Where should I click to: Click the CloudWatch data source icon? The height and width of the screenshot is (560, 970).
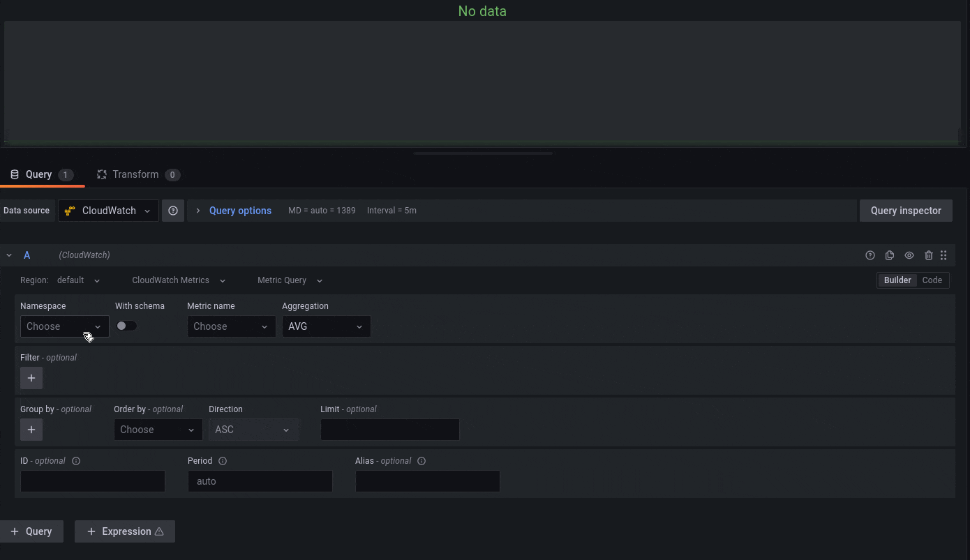pyautogui.click(x=68, y=210)
